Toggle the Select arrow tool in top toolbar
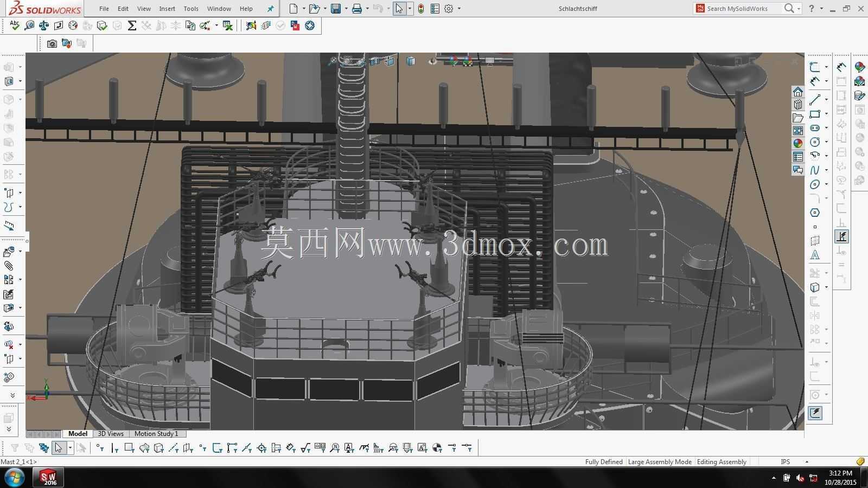The image size is (868, 488). pyautogui.click(x=399, y=9)
